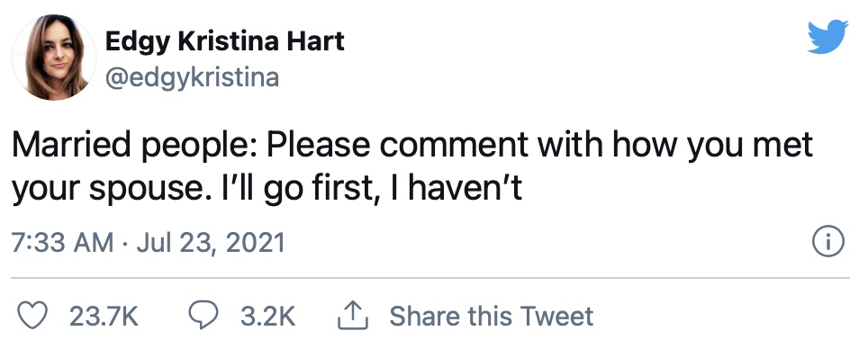Image resolution: width=868 pixels, height=340 pixels.
Task: Click the 7:33 AM timestamp
Action: point(62,242)
